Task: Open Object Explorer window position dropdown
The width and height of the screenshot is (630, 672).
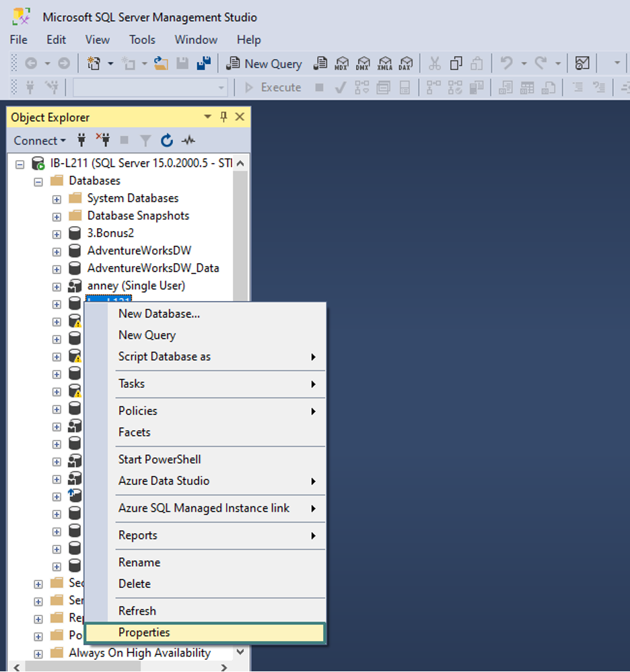Action: tap(208, 116)
